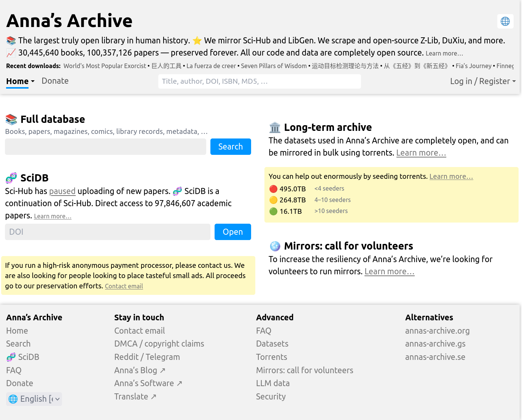This screenshot has height=420, width=522.
Task: Open the English language selector in footer
Action: point(34,399)
